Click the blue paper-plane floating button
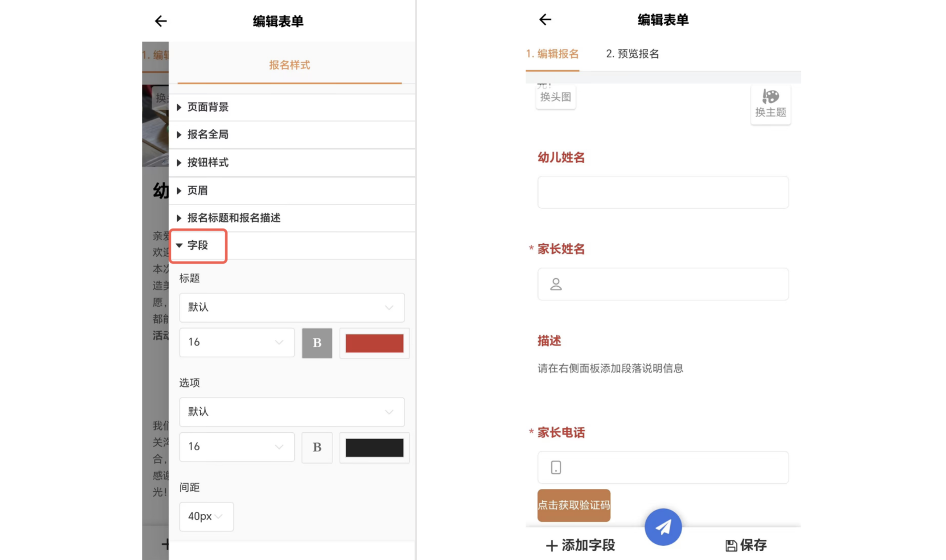The height and width of the screenshot is (560, 946). pos(663,527)
